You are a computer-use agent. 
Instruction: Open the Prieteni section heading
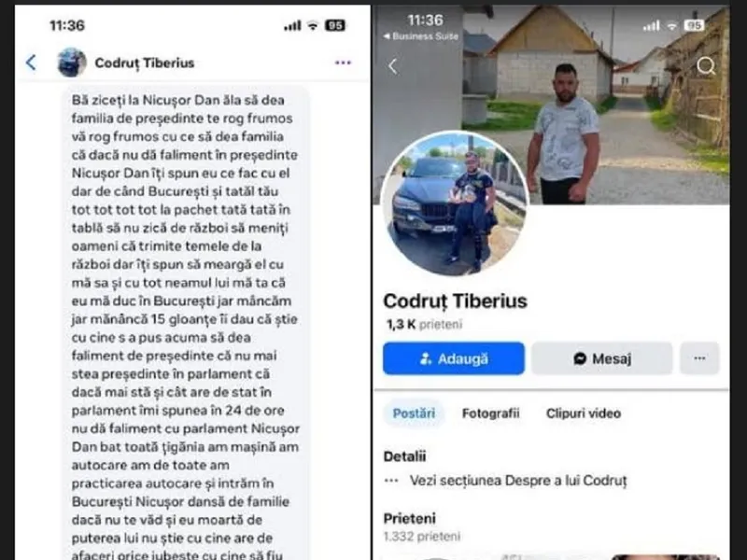point(410,518)
